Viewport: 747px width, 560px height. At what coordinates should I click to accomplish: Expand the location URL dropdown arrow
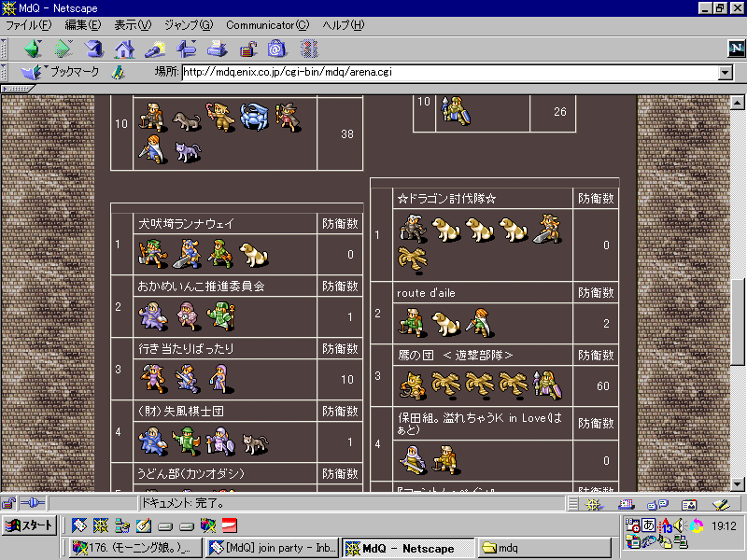click(x=725, y=73)
